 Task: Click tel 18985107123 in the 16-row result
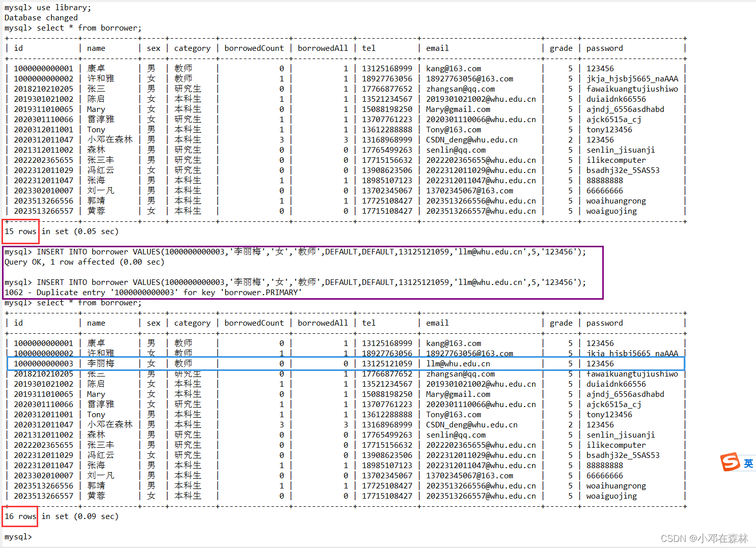387,466
